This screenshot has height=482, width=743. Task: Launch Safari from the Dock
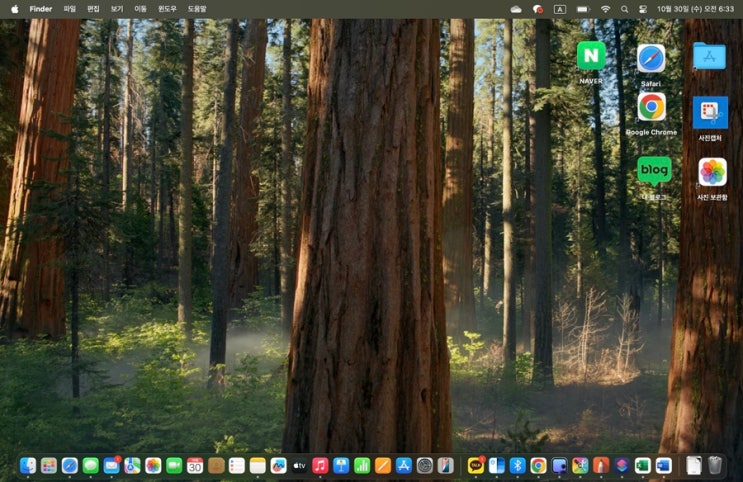pyautogui.click(x=70, y=466)
